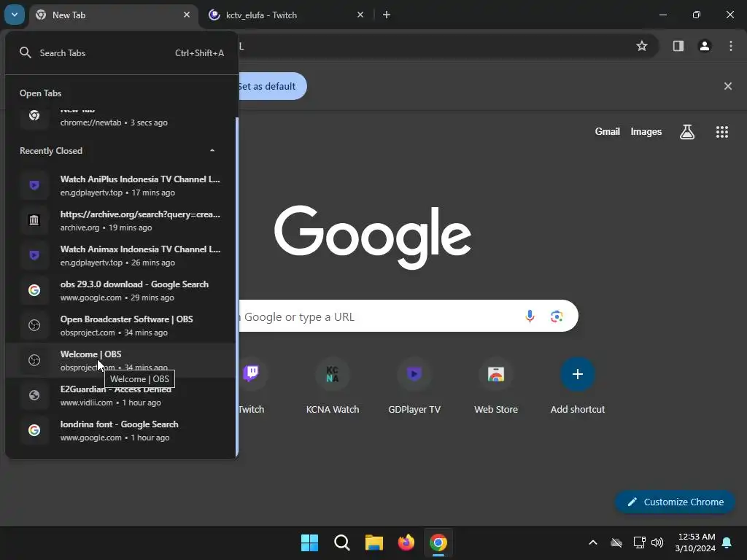Open the Images link
747x560 pixels.
click(646, 131)
